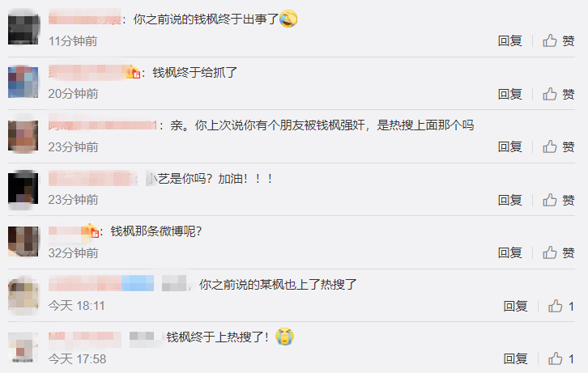
Task: Click thumbs-up on the comment about 热搜上面那个吗
Action: click(x=558, y=146)
